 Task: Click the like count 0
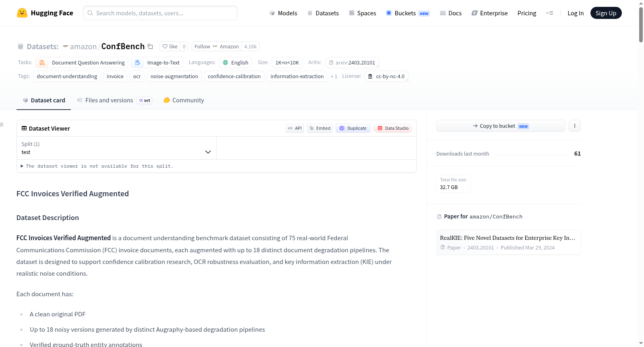pos(184,46)
